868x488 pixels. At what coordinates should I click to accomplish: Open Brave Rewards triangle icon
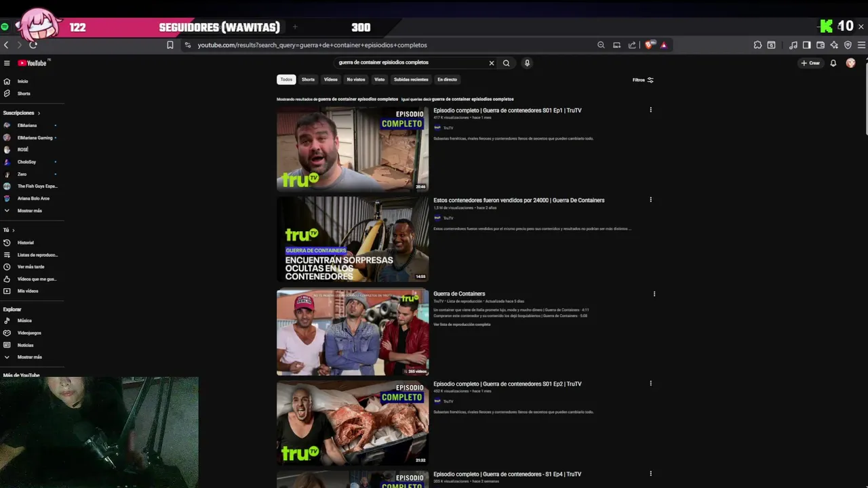(x=664, y=45)
